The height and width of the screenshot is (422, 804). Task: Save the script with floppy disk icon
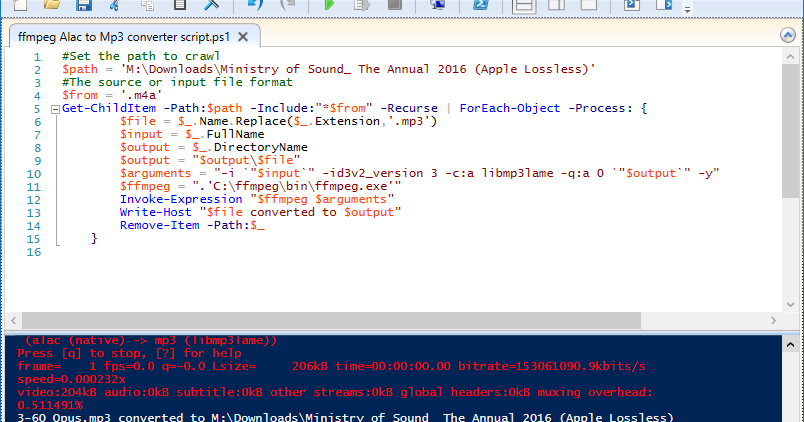coord(84,5)
